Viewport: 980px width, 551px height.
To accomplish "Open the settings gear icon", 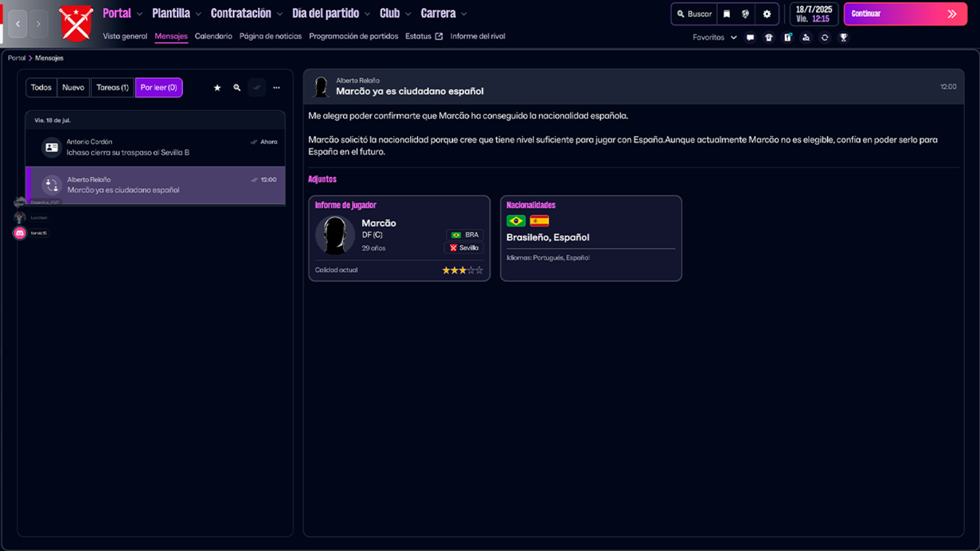I will tap(767, 14).
